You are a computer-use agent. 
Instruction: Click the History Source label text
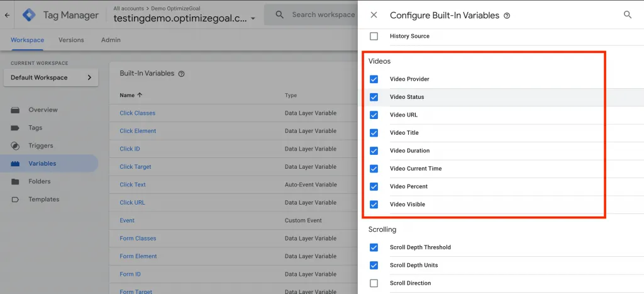tap(409, 36)
